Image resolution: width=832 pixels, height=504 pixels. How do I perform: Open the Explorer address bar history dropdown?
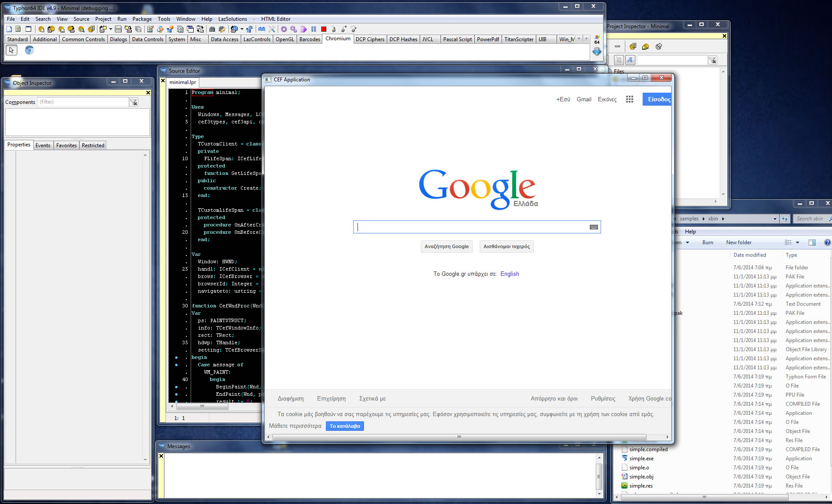(x=775, y=219)
